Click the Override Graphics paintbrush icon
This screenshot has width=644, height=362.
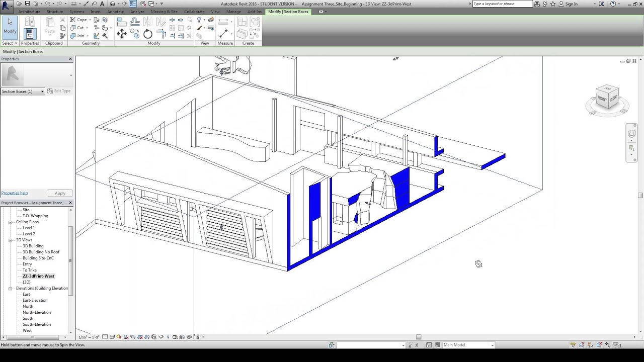tap(199, 28)
